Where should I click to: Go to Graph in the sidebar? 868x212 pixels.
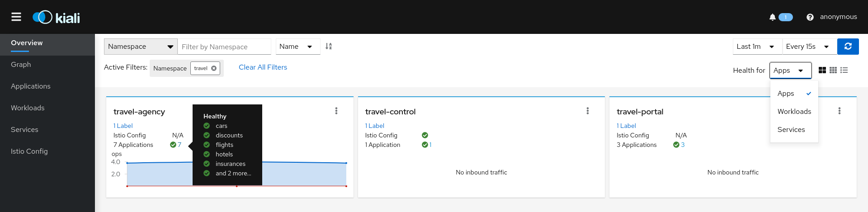21,65
